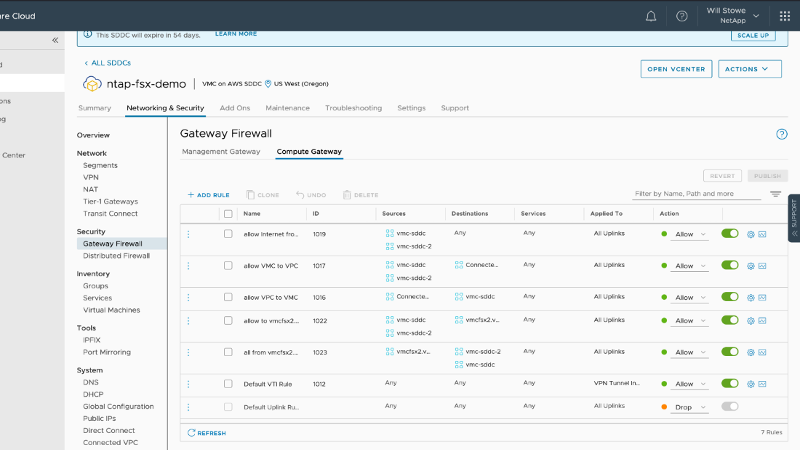Open the notifications bell icon

point(651,16)
